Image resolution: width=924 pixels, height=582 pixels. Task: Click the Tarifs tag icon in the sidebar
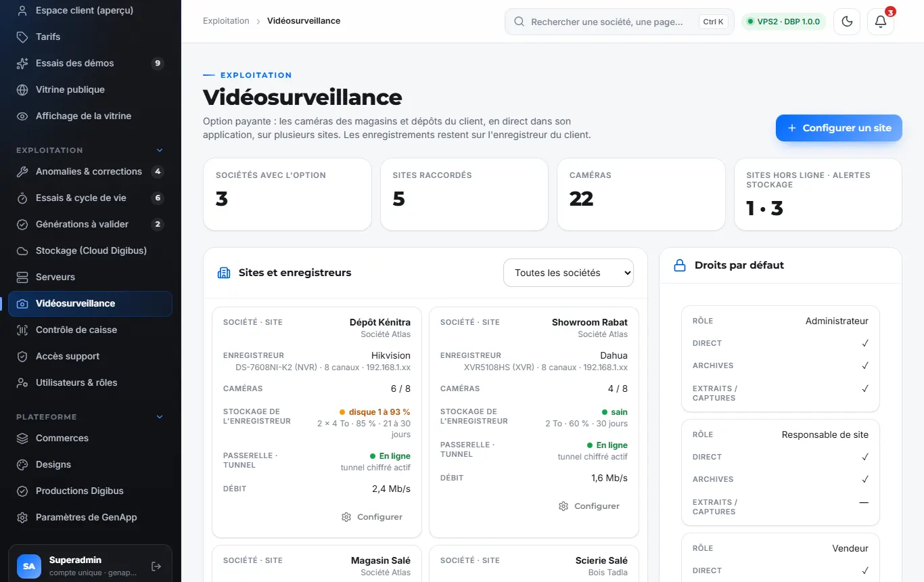[x=22, y=37]
